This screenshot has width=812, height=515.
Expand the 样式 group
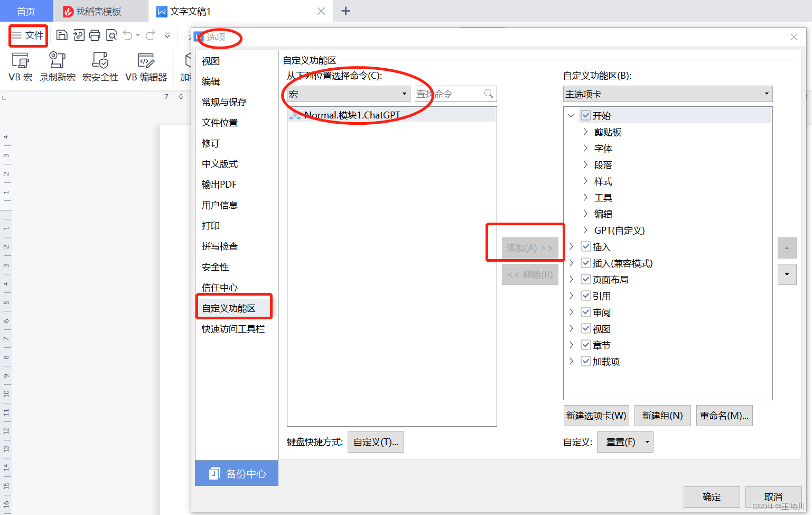pyautogui.click(x=585, y=181)
